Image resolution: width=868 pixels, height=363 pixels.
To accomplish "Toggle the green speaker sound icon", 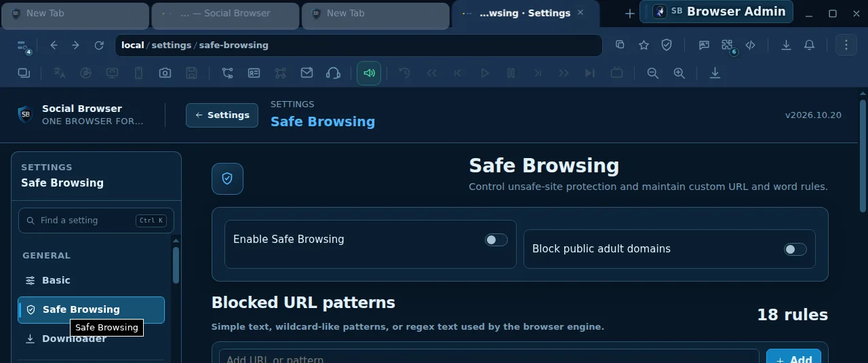I will coord(369,73).
